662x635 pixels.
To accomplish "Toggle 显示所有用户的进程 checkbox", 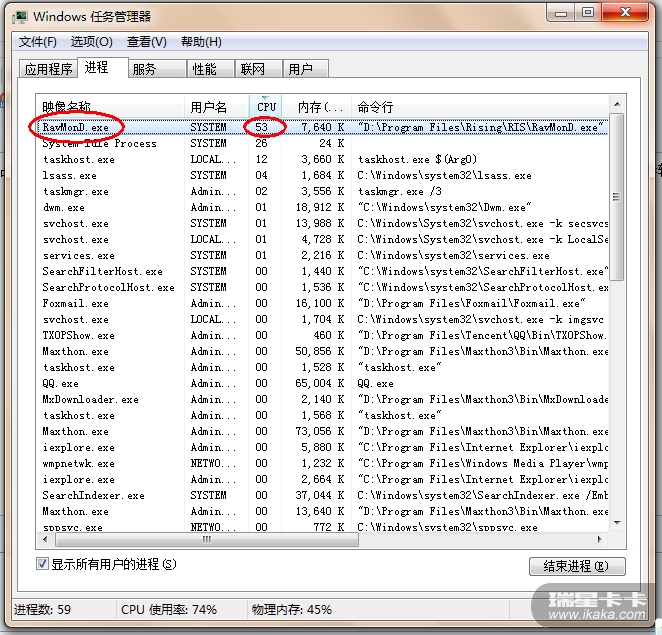I will 42,564.
